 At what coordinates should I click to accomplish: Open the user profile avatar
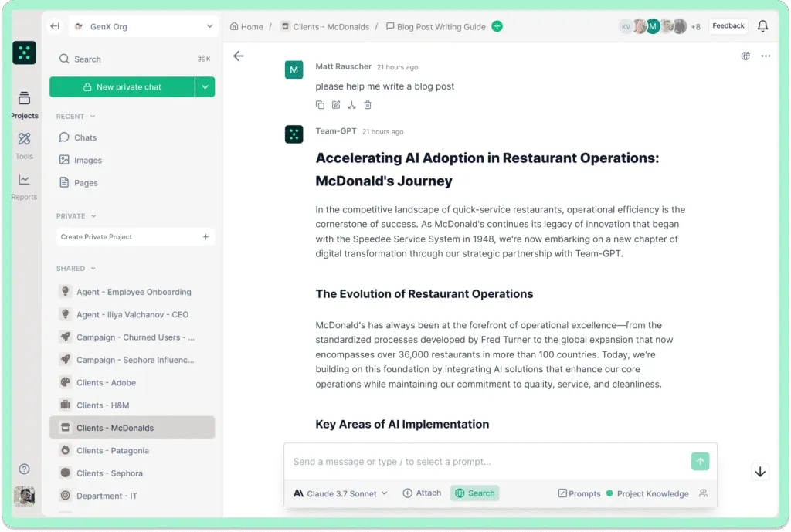24,496
